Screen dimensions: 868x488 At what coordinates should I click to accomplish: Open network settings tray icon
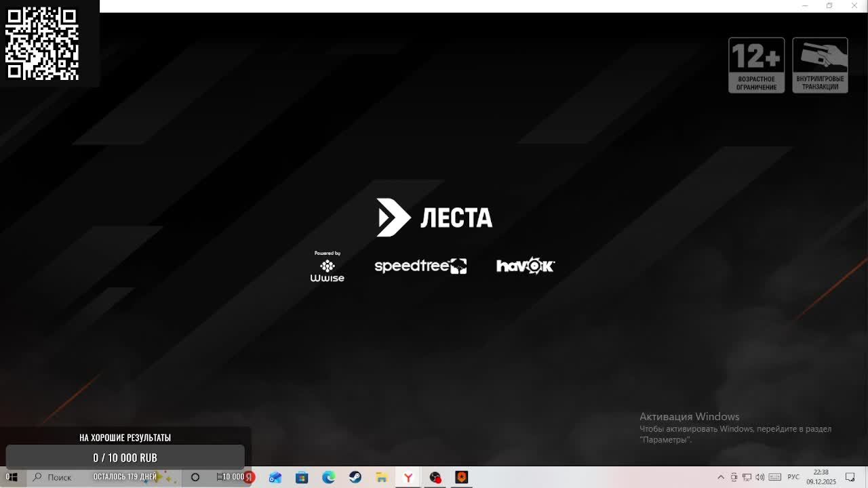click(747, 477)
